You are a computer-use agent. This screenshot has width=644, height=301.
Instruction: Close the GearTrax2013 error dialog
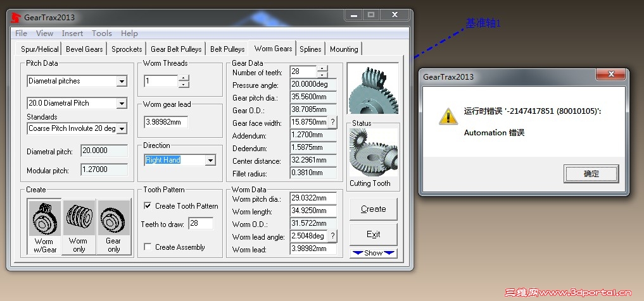point(610,74)
